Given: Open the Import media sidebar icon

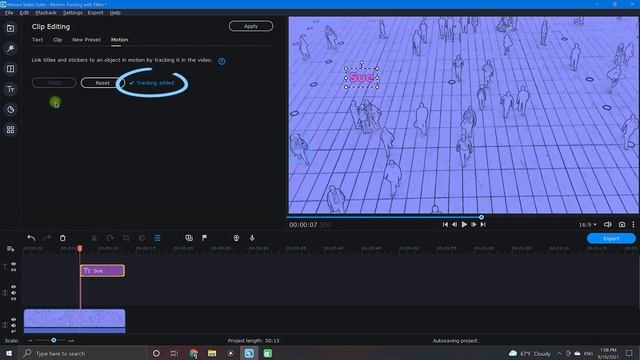Looking at the screenshot, I should click(x=11, y=28).
